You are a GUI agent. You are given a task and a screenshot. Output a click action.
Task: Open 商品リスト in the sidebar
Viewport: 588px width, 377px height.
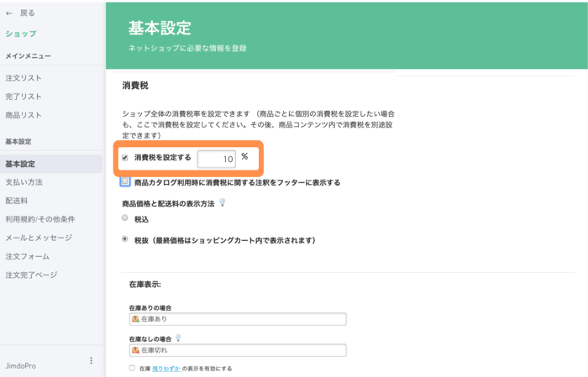pos(24,115)
